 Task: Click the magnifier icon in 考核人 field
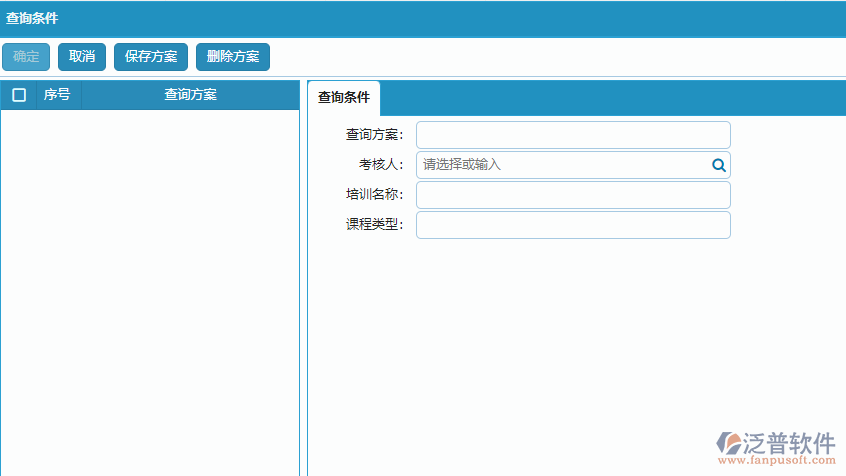click(718, 165)
